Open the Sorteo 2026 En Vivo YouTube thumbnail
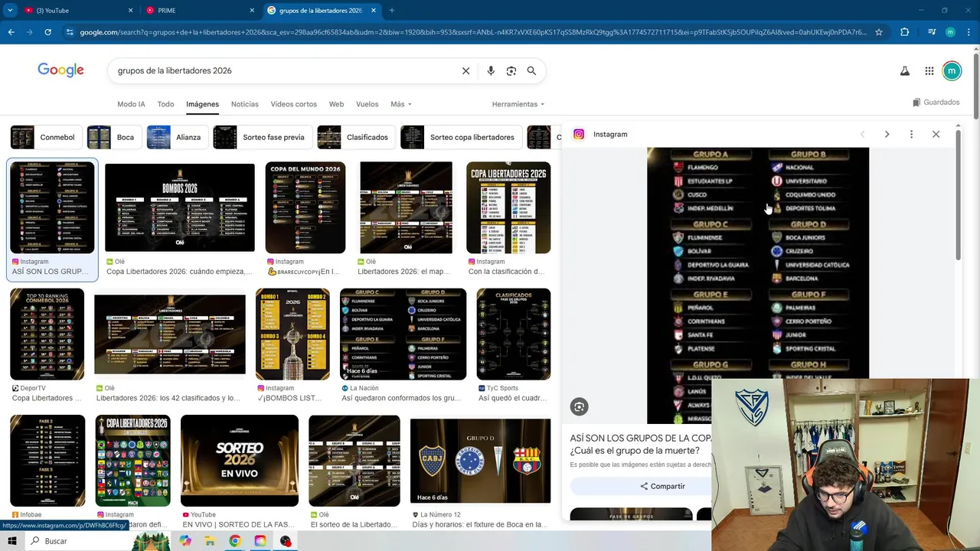This screenshot has width=980, height=551. coord(240,461)
